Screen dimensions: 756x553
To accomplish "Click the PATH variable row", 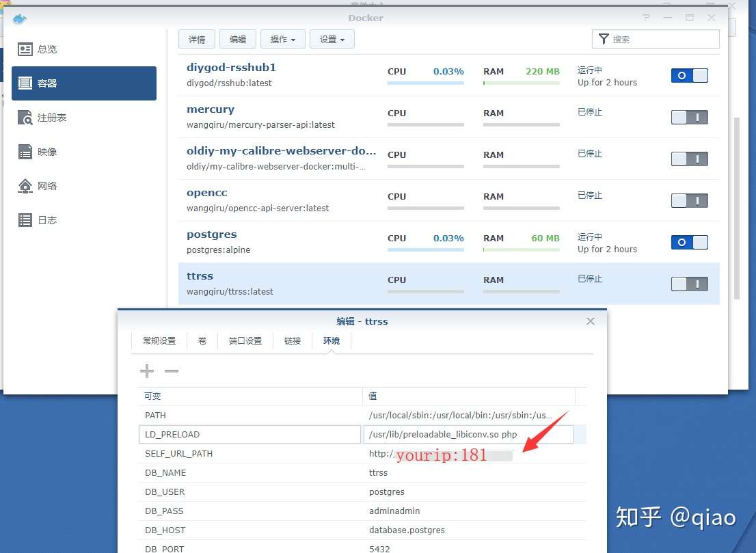I will (x=362, y=415).
